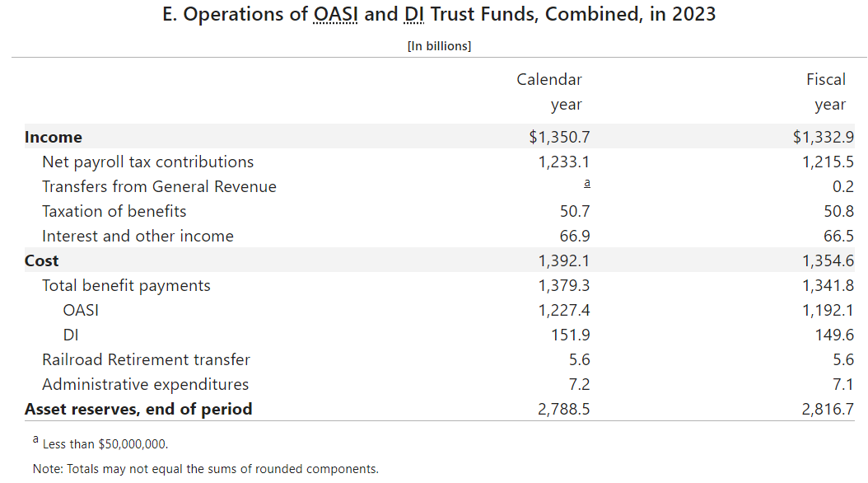868x483 pixels.
Task: Select the Cost row heading
Action: click(x=42, y=260)
